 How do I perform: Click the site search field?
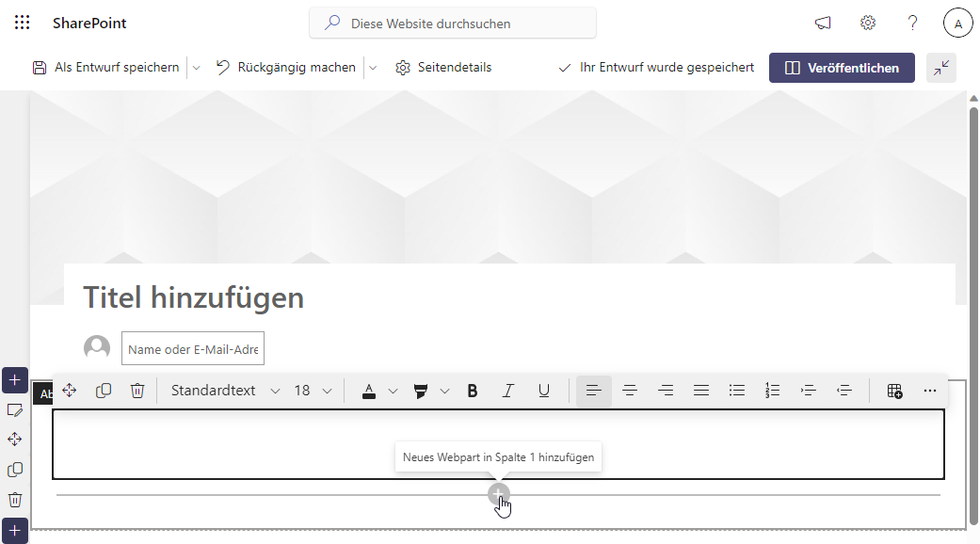(x=453, y=24)
